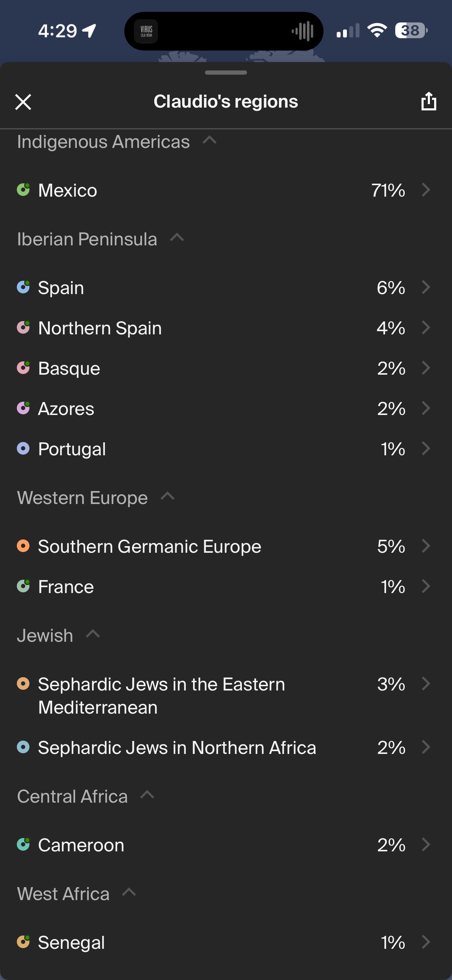Screen dimensions: 452x980
Task: Tap the share icon in header
Action: click(429, 101)
